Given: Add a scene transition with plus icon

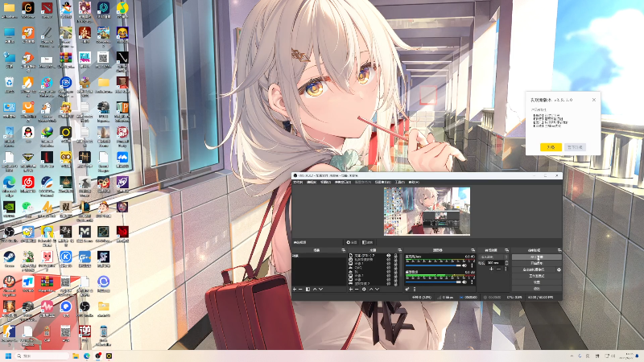Looking at the screenshot, I should tap(492, 269).
